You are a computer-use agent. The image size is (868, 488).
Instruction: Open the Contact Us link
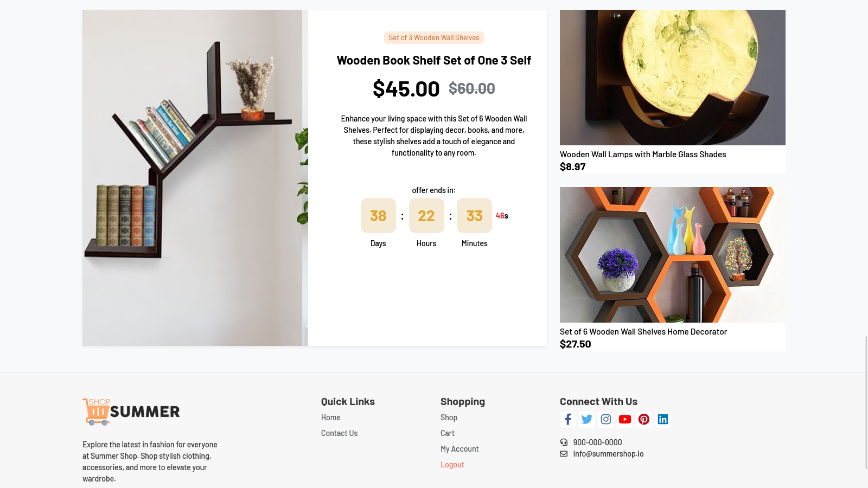click(339, 433)
